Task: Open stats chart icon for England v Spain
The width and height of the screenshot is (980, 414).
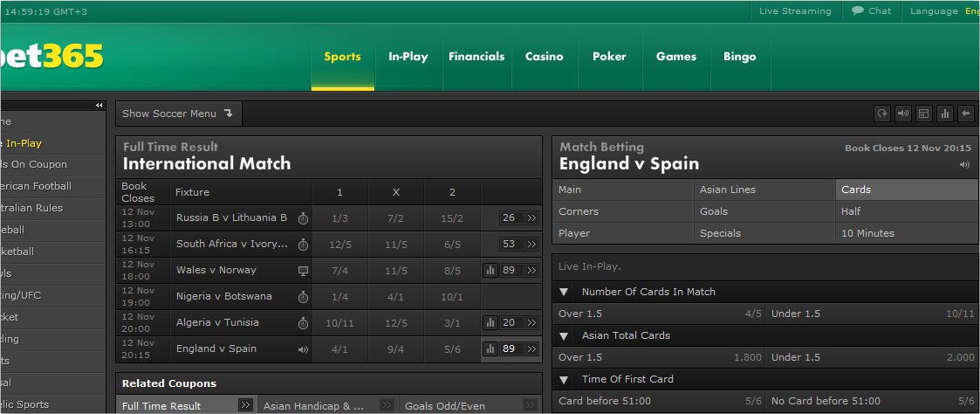Action: pyautogui.click(x=490, y=349)
